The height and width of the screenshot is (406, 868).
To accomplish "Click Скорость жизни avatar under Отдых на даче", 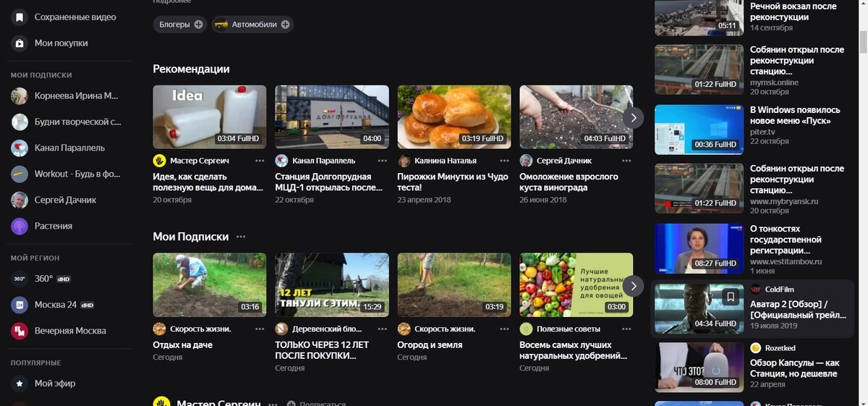I will pos(159,329).
